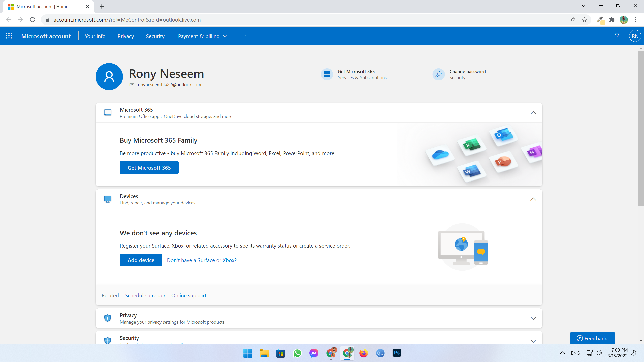Open the Security navigation tab
This screenshot has width=644, height=362.
pos(155,36)
